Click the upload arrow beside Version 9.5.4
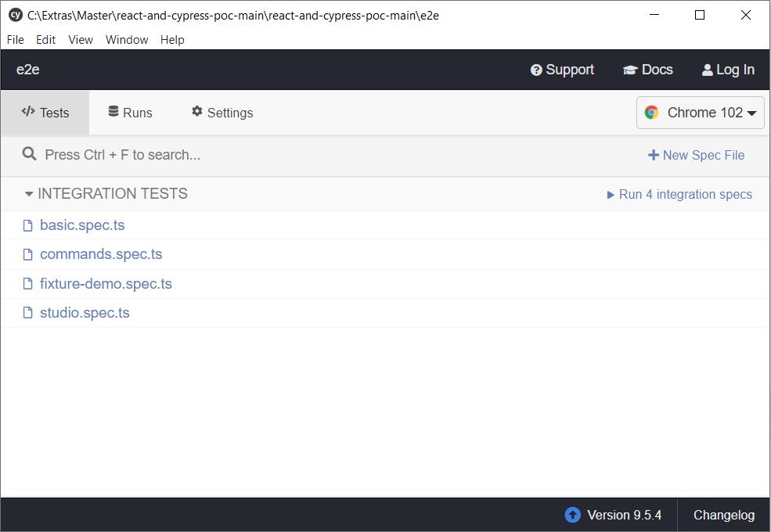This screenshot has height=532, width=771. (571, 515)
